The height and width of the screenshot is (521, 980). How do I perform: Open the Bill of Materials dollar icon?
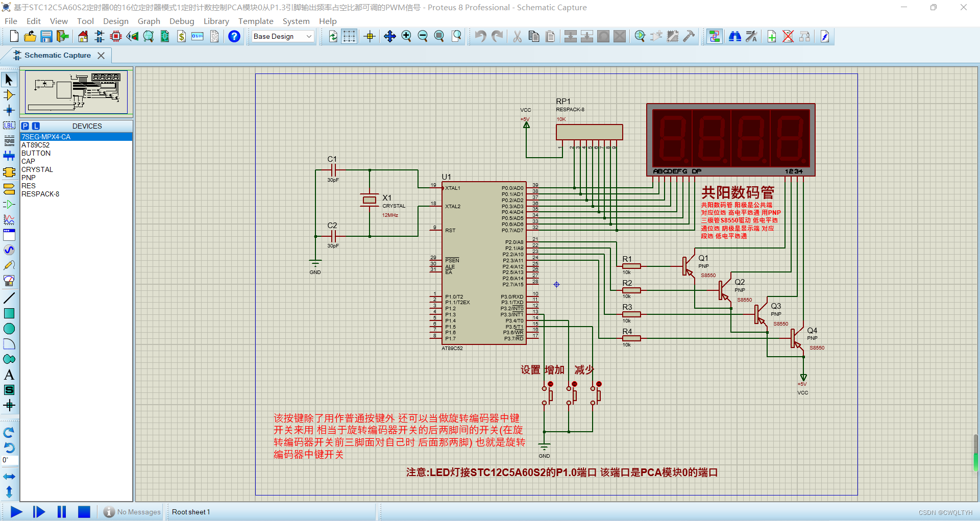pos(182,36)
